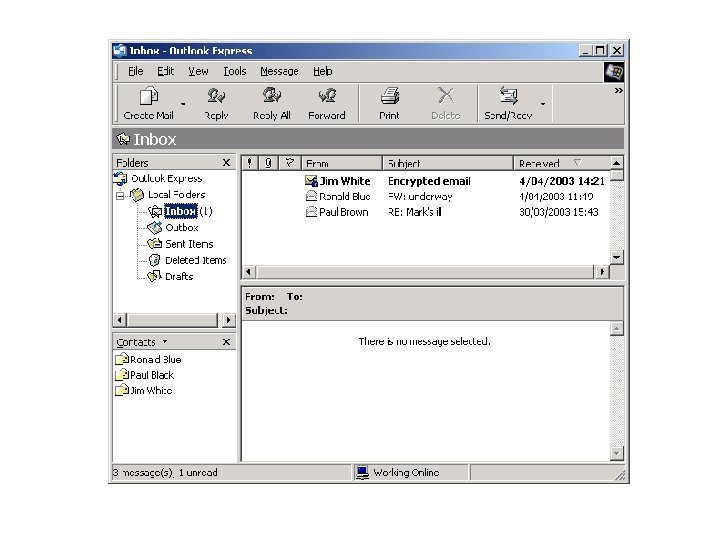
Task: Open the Create Mail dropdown arrow
Action: (x=183, y=104)
